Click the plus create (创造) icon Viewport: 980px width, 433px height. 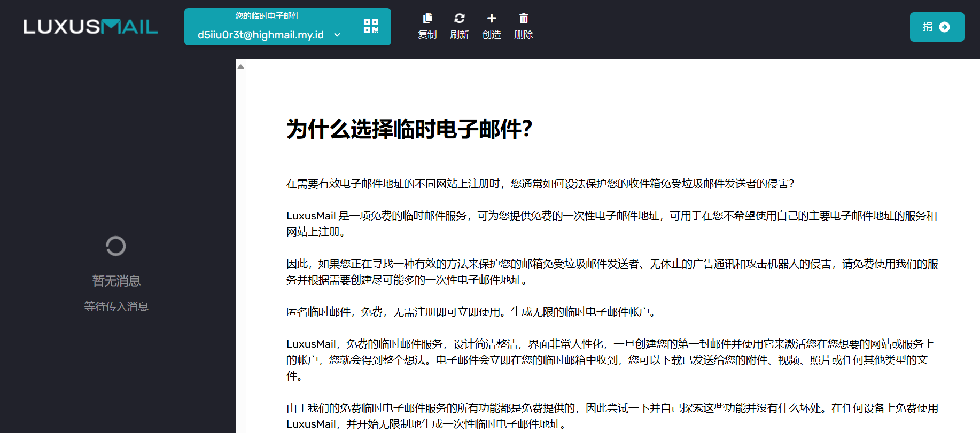pos(492,19)
